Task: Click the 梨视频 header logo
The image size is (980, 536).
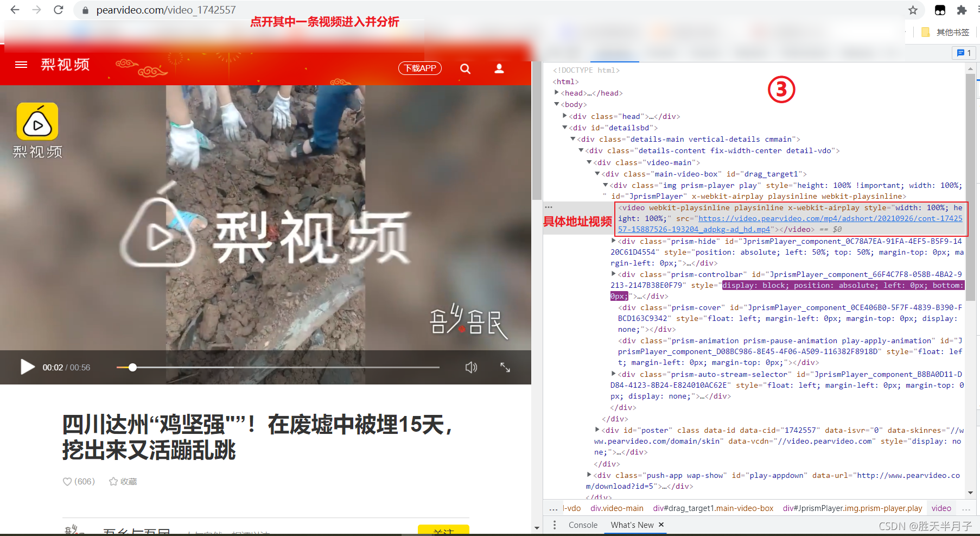Action: point(65,65)
